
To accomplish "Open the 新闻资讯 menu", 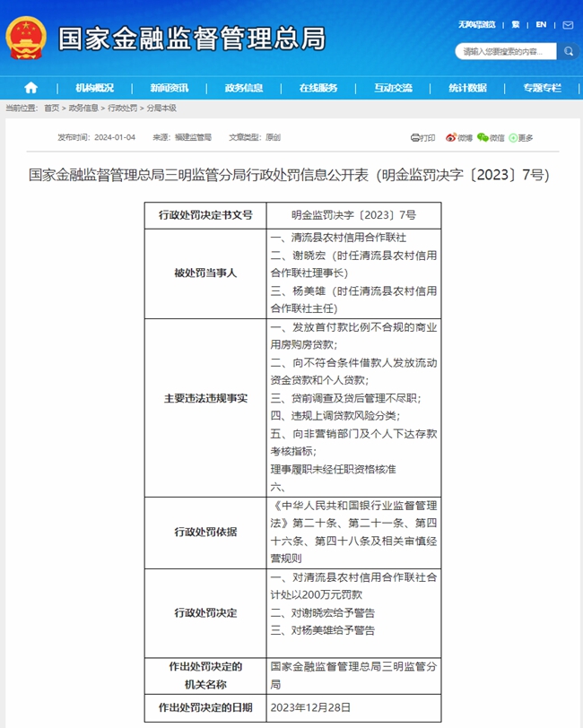I will coord(170,88).
